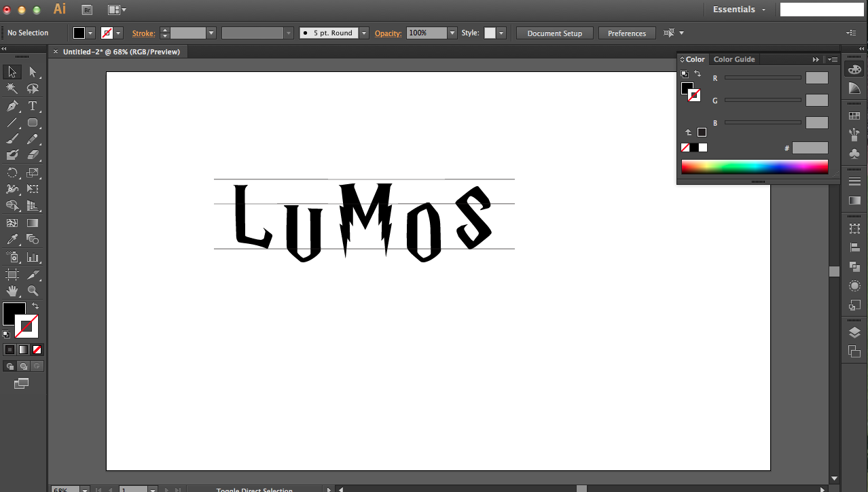
Task: Click the None swatch in Color panel
Action: tap(685, 147)
